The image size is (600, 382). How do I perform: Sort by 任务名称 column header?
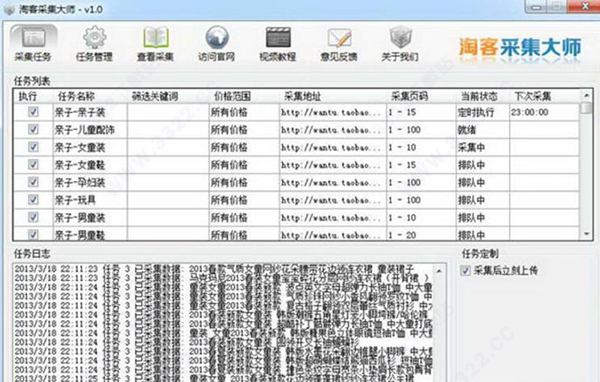coord(76,96)
